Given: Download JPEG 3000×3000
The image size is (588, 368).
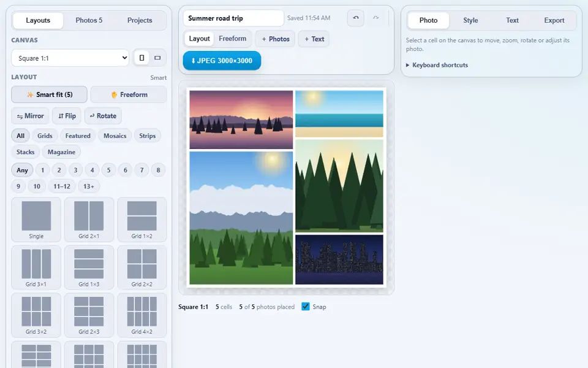Looking at the screenshot, I should [x=222, y=61].
